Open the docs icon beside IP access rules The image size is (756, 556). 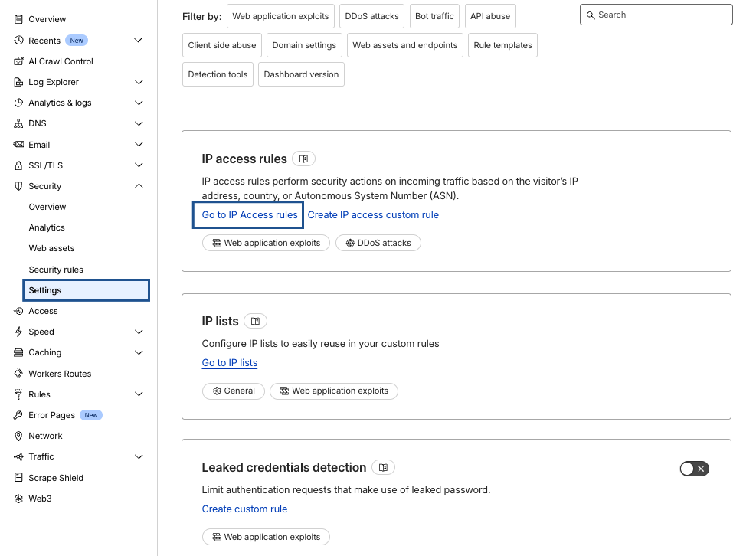[x=304, y=159]
